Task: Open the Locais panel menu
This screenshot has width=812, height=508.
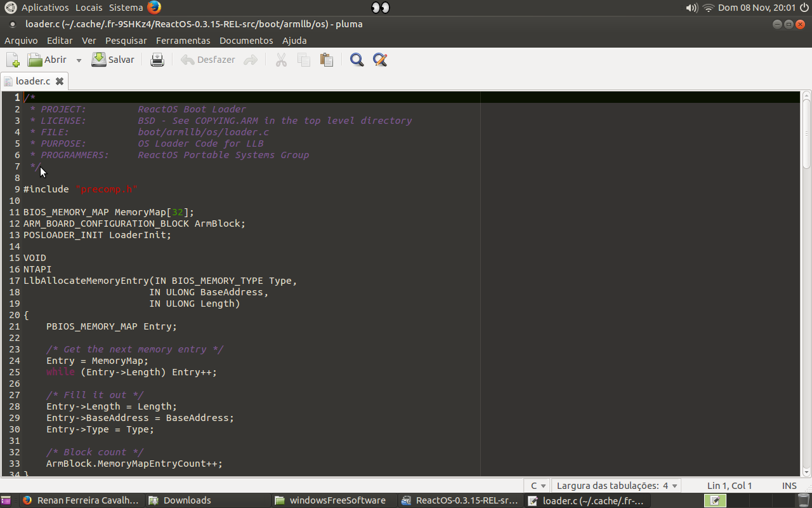Action: (89, 8)
